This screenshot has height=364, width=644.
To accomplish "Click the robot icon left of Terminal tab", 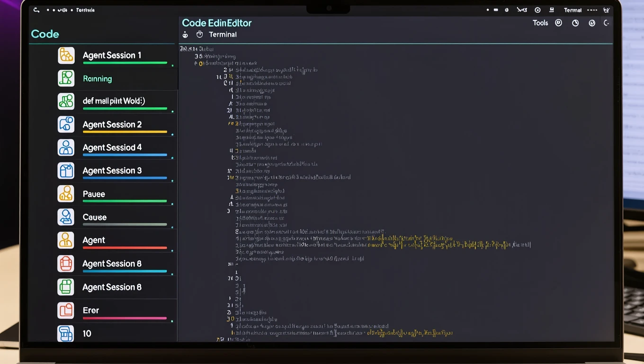I will 185,35.
